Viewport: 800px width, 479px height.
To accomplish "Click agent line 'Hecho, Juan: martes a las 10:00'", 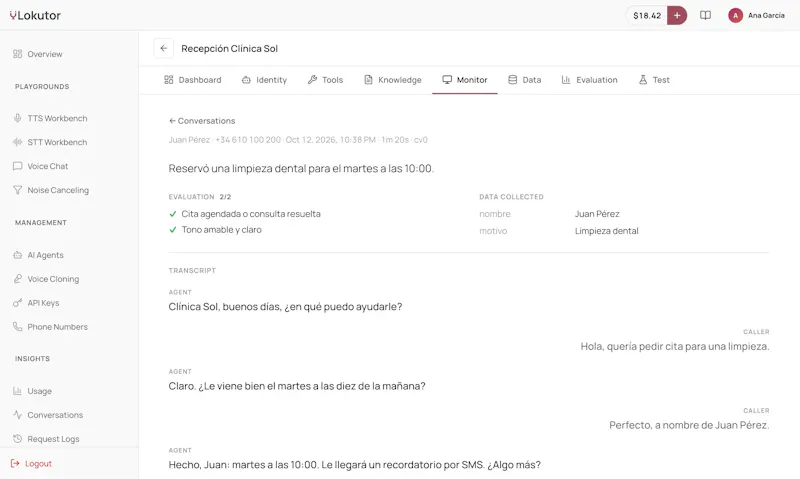I will [355, 465].
